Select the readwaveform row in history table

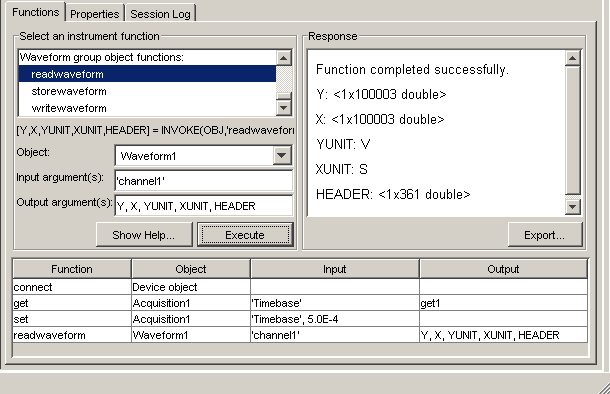point(300,335)
